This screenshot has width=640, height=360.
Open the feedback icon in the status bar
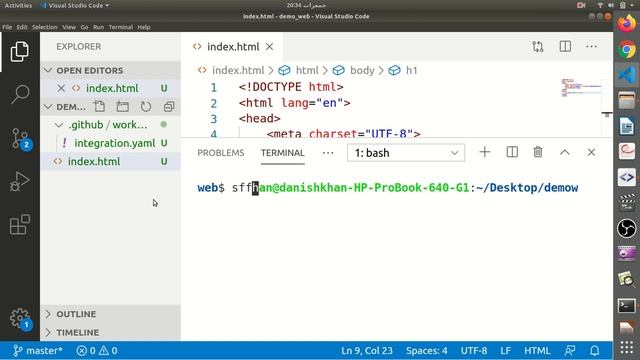click(570, 351)
